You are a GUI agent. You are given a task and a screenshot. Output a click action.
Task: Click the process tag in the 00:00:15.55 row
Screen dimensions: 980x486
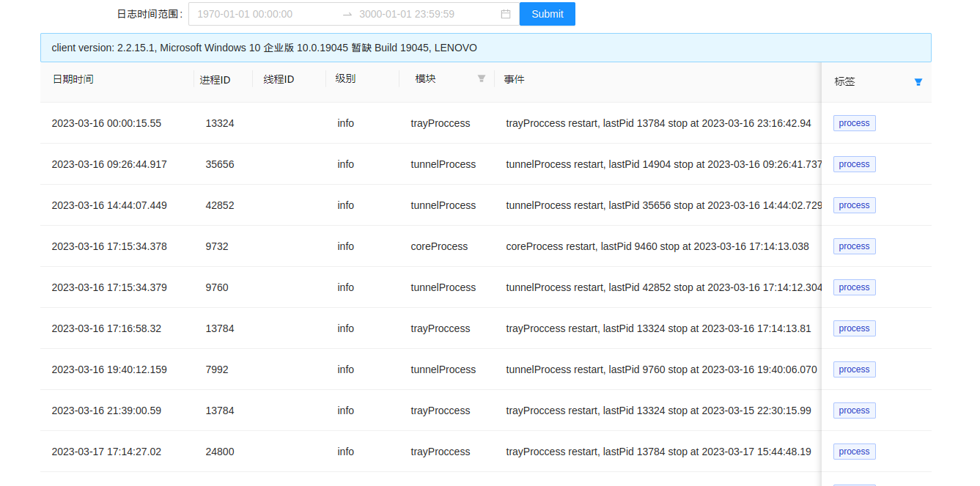point(854,123)
